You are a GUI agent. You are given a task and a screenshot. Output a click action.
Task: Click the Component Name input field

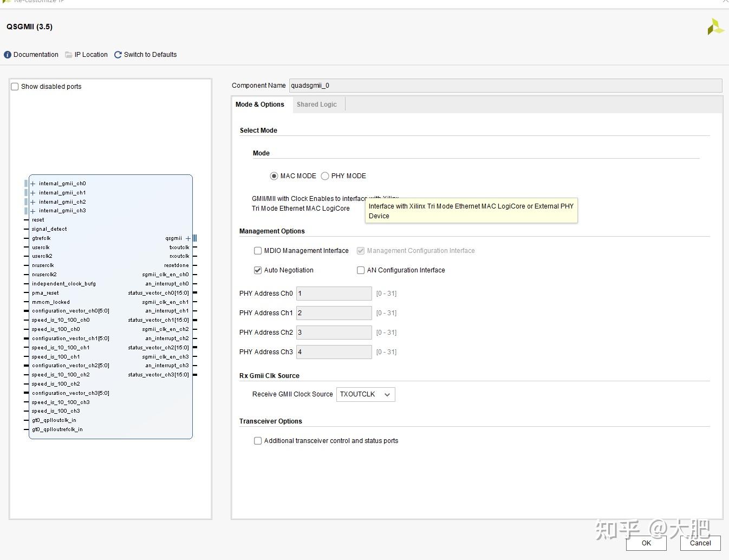coord(505,86)
